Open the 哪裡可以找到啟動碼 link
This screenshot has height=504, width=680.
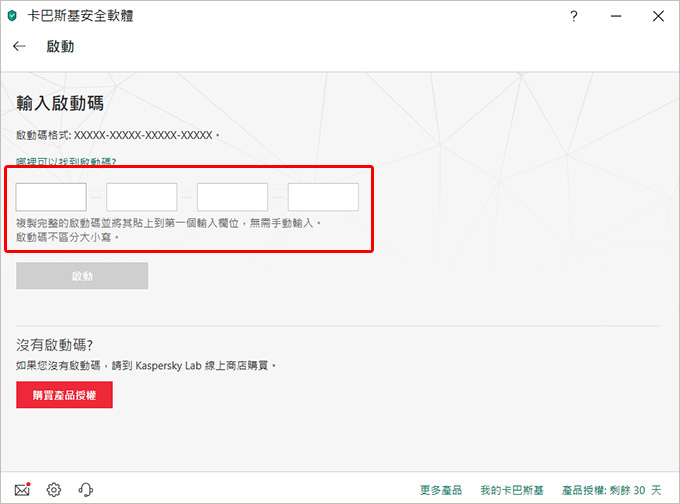click(x=66, y=161)
